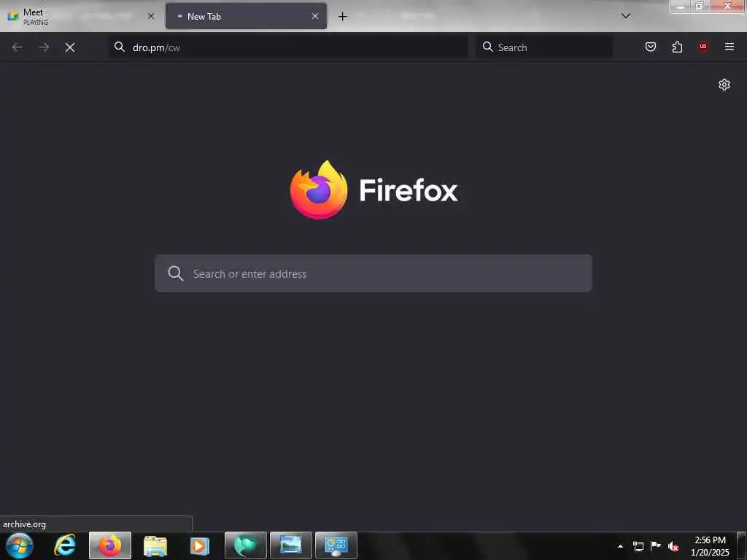Show hidden system tray icons
Screen dimensions: 747x560
pos(620,546)
